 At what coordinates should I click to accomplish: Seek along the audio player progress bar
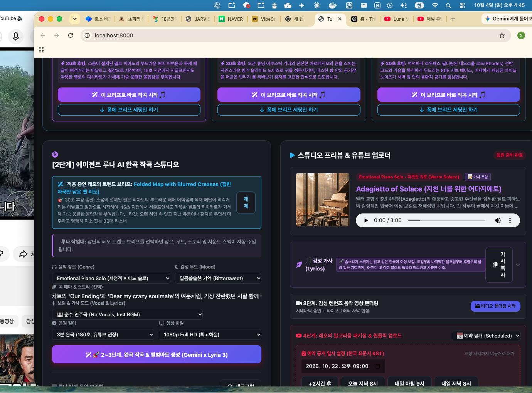(446, 220)
